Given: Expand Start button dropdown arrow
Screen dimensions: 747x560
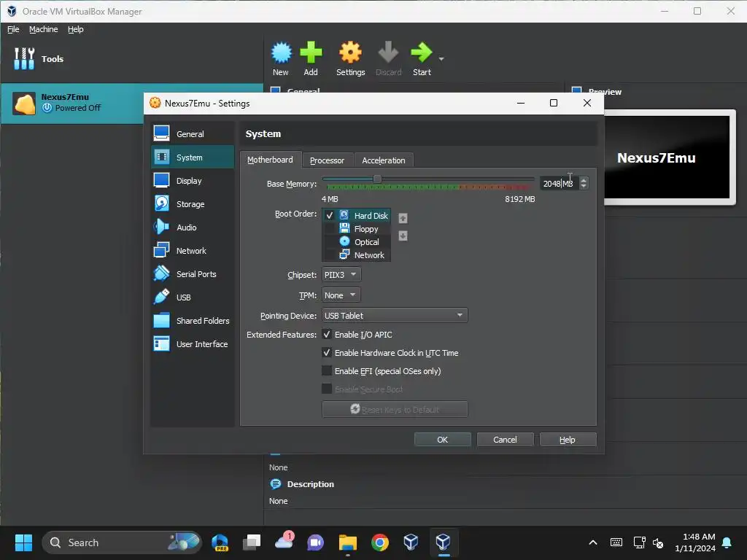Looking at the screenshot, I should pos(441,59).
